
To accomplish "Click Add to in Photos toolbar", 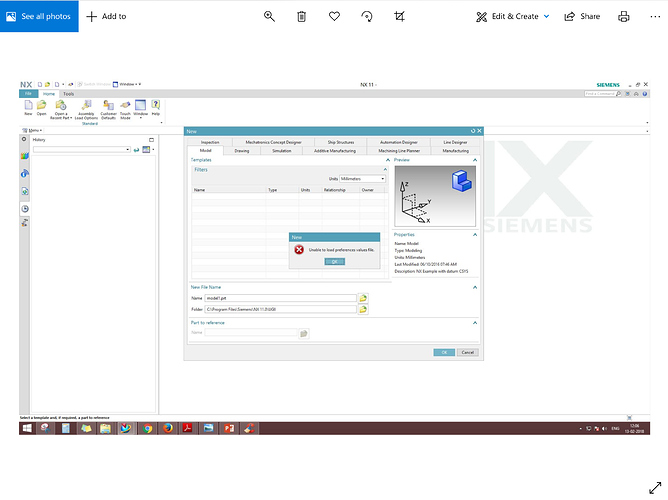I will click(x=106, y=16).
